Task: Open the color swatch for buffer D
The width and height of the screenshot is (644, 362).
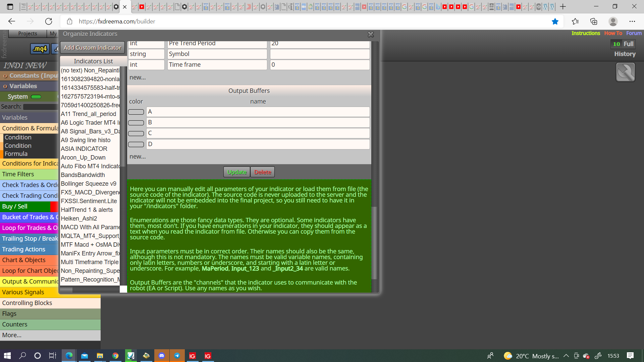Action: click(x=136, y=144)
